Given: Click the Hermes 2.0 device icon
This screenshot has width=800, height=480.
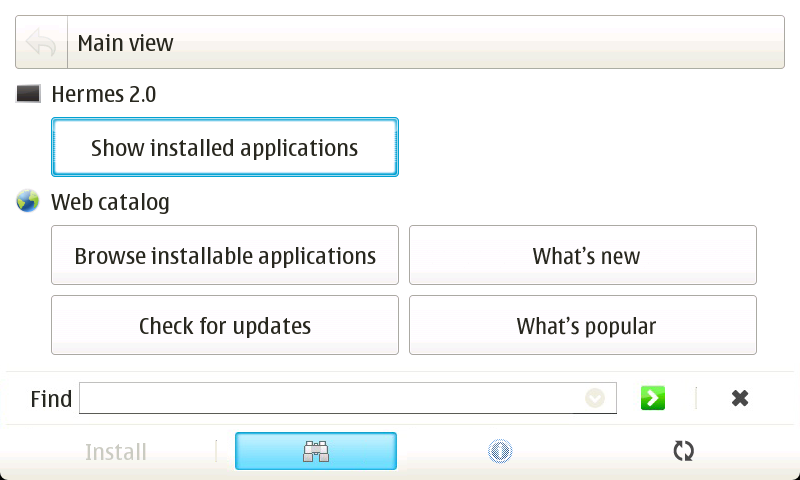Looking at the screenshot, I should click(28, 94).
